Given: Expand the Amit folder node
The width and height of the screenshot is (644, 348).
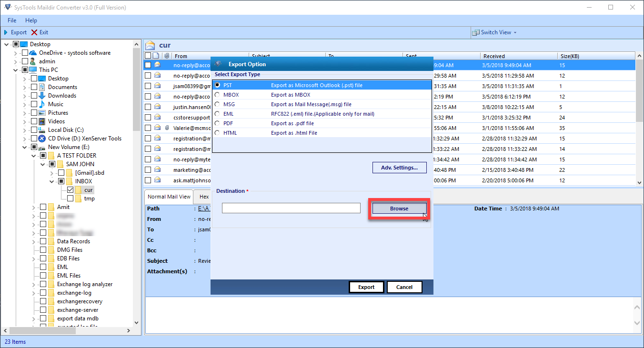Looking at the screenshot, I should point(34,207).
